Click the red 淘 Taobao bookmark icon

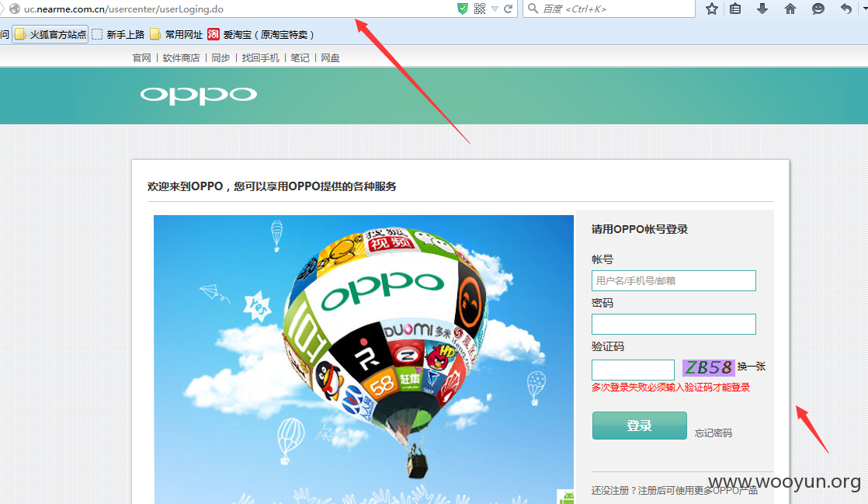click(x=214, y=34)
